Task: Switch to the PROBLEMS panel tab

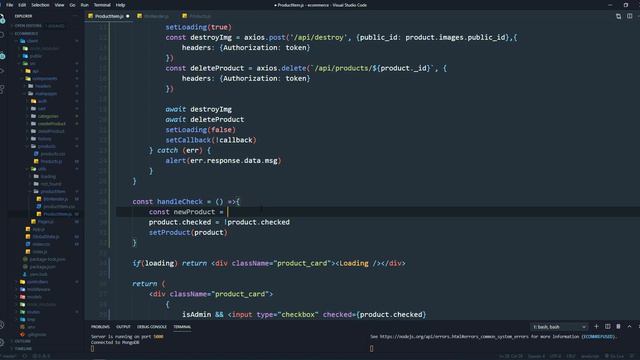Action: pyautogui.click(x=100, y=327)
